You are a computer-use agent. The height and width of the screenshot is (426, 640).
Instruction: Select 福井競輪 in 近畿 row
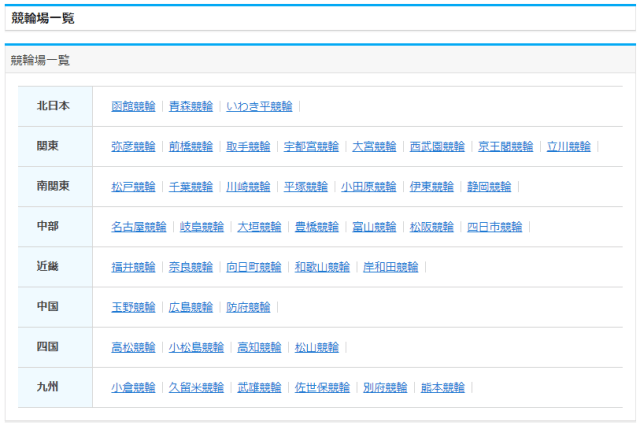coord(133,267)
